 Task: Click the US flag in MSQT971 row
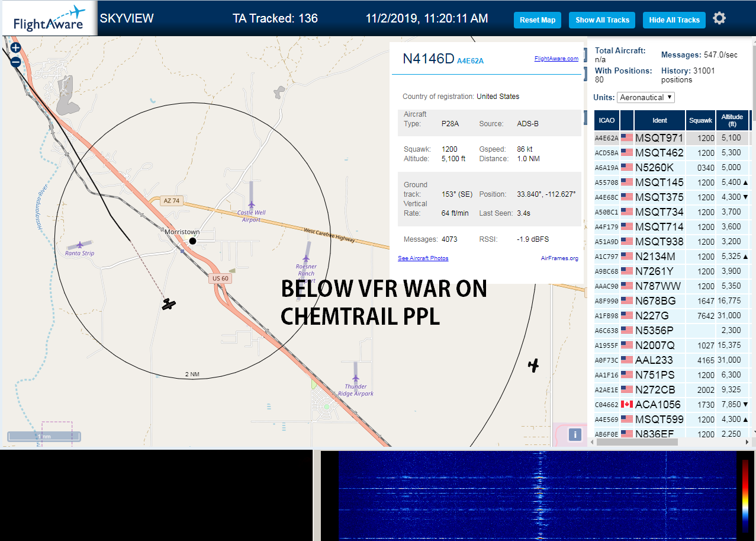click(627, 138)
